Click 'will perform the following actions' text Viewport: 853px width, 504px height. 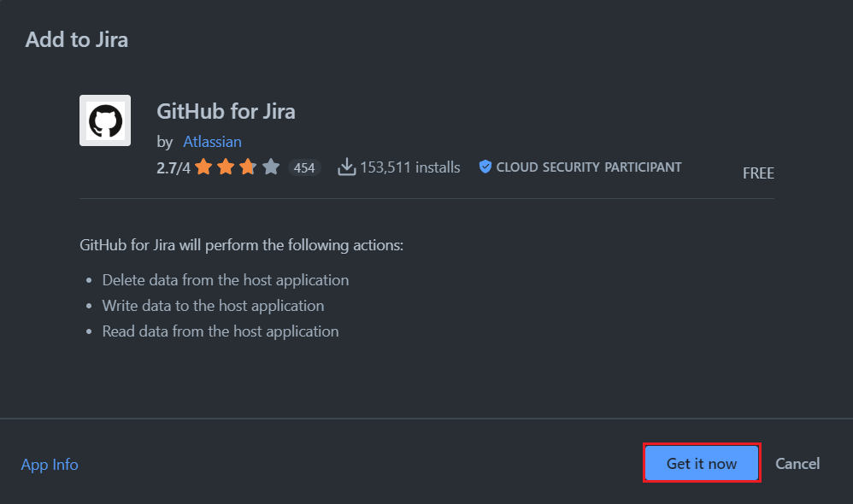[291, 245]
